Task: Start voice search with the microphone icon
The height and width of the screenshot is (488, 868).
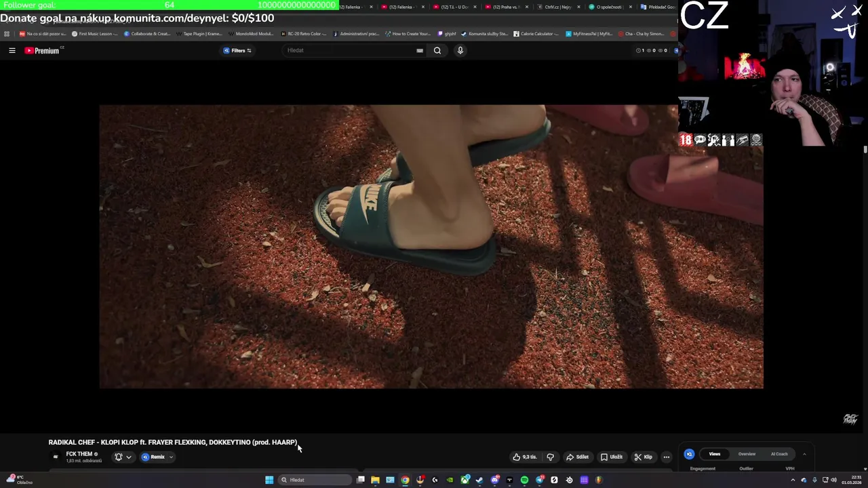Action: click(460, 50)
